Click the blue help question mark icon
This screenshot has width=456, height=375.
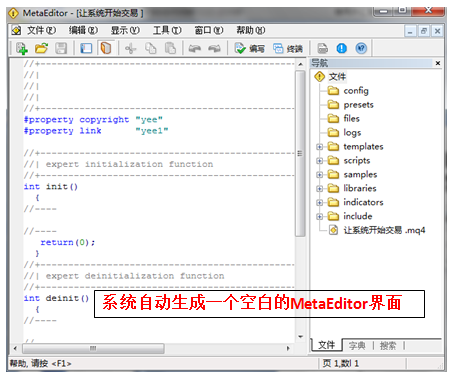click(361, 49)
